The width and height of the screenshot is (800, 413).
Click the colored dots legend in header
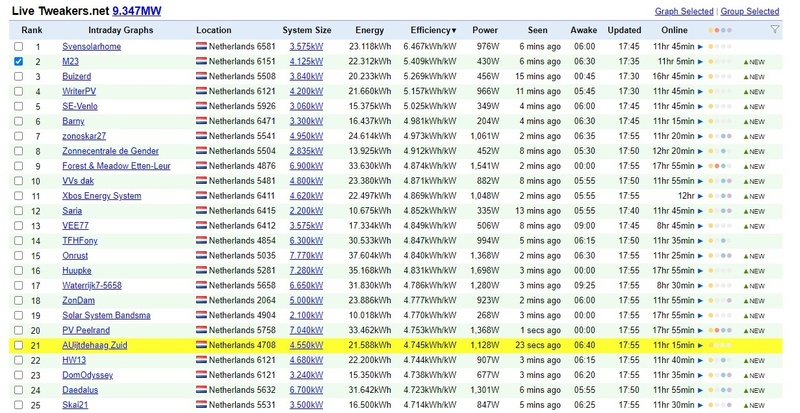click(x=720, y=30)
